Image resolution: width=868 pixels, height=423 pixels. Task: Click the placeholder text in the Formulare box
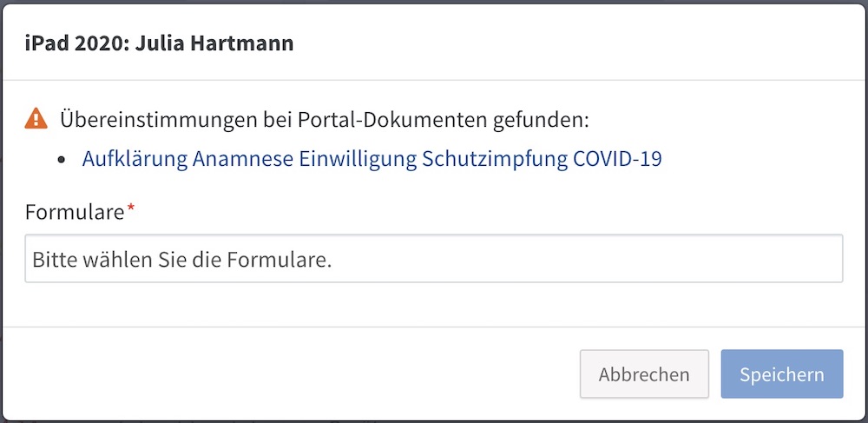pos(182,259)
